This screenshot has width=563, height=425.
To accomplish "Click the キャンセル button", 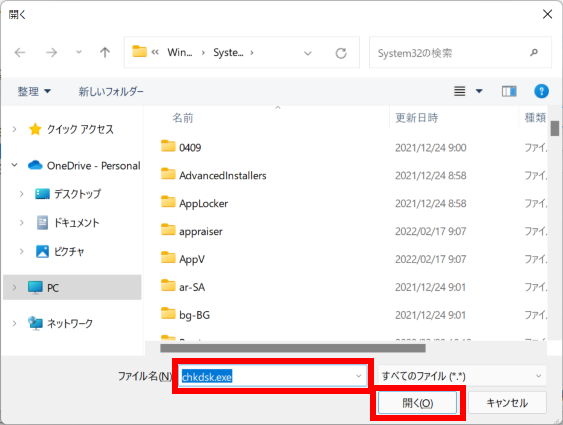I will pos(507,403).
